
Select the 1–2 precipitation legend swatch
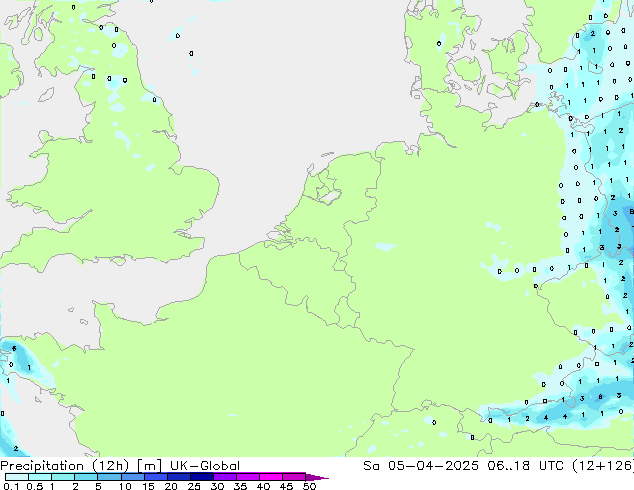63,477
